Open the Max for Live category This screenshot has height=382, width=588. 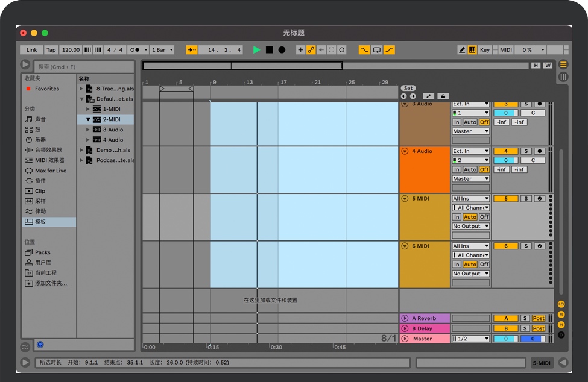51,171
